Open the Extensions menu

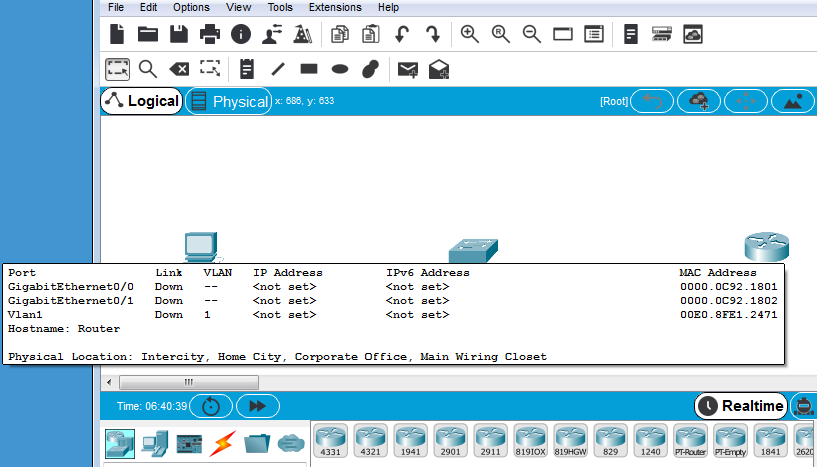coord(335,7)
